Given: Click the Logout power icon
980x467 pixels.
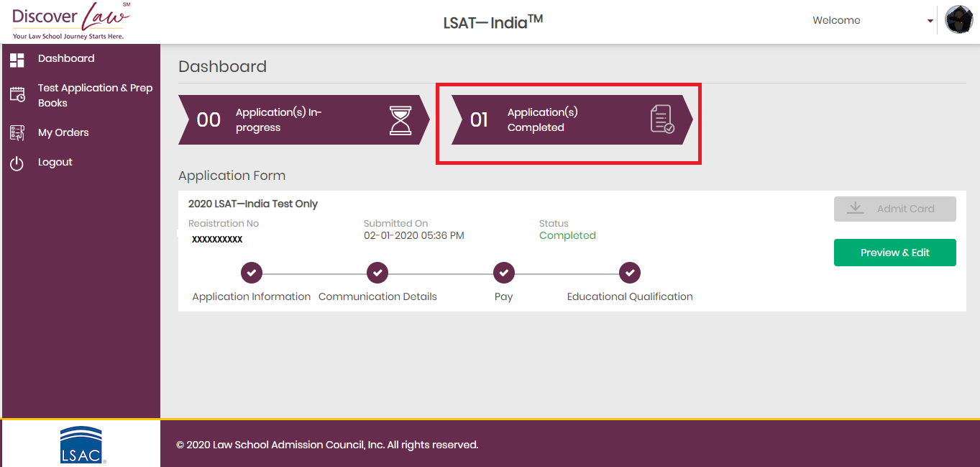Looking at the screenshot, I should pyautogui.click(x=17, y=163).
